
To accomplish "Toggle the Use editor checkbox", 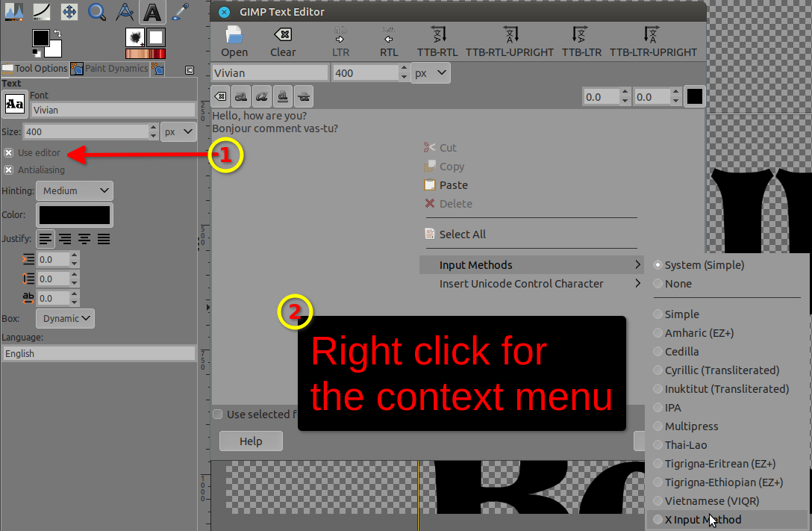I will point(8,153).
